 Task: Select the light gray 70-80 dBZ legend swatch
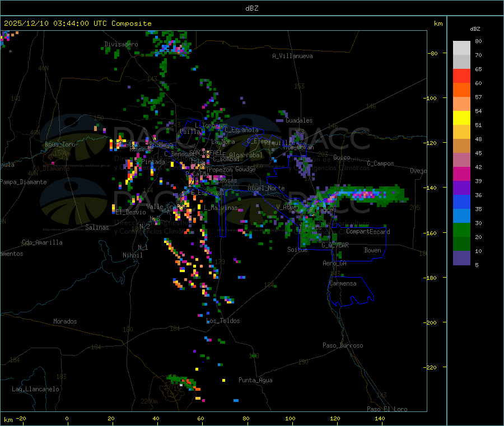(x=461, y=48)
